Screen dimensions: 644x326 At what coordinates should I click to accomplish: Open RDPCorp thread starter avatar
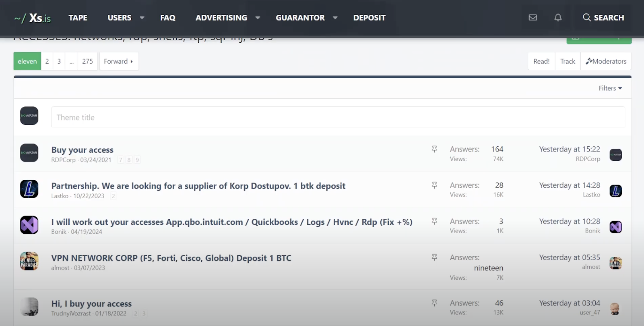click(29, 153)
